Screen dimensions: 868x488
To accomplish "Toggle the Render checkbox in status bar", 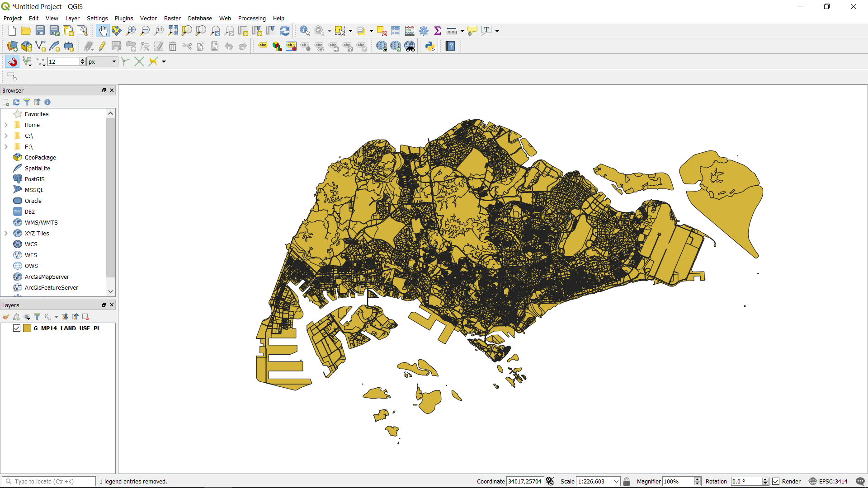I will coord(776,481).
